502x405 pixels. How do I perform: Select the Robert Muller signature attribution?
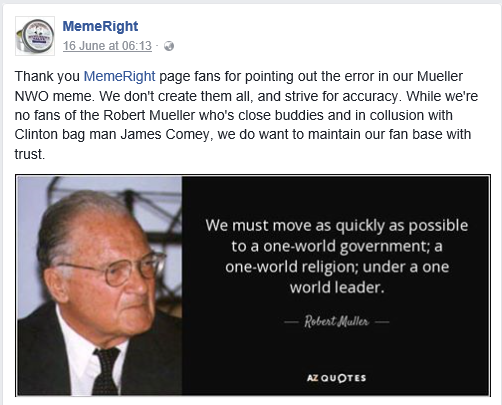coord(336,321)
